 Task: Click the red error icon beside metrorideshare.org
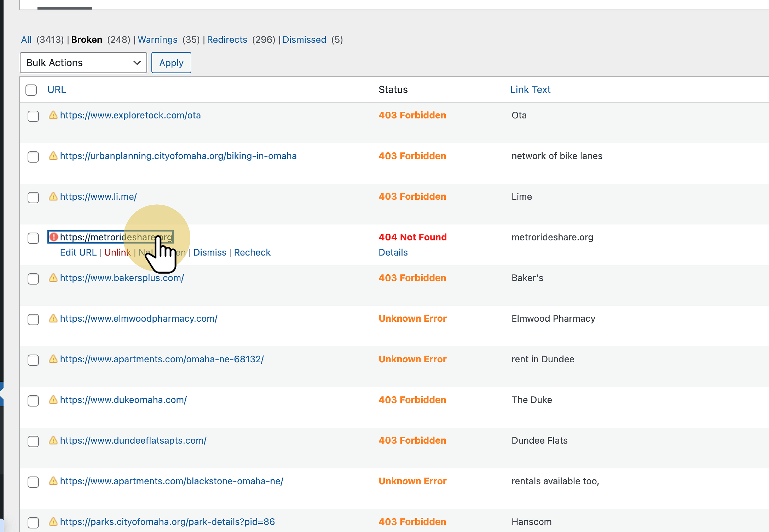(54, 237)
